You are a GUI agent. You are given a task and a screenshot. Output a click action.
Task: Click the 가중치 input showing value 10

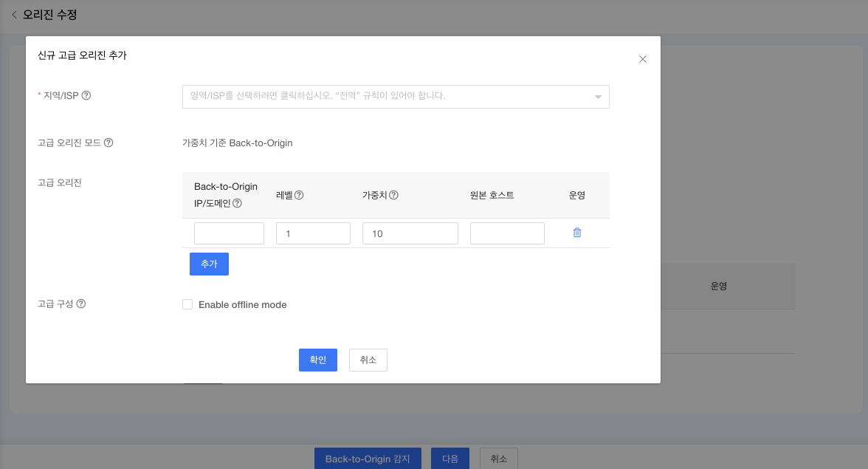coord(410,233)
